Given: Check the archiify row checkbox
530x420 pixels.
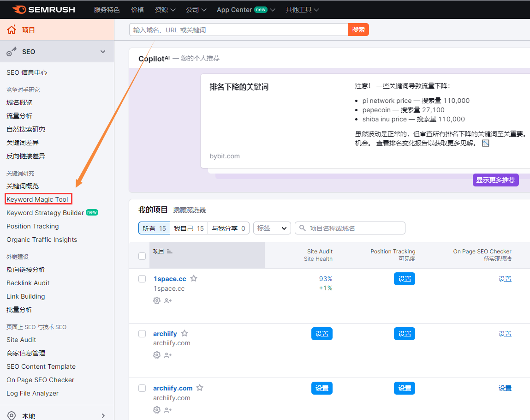Looking at the screenshot, I should pos(142,333).
